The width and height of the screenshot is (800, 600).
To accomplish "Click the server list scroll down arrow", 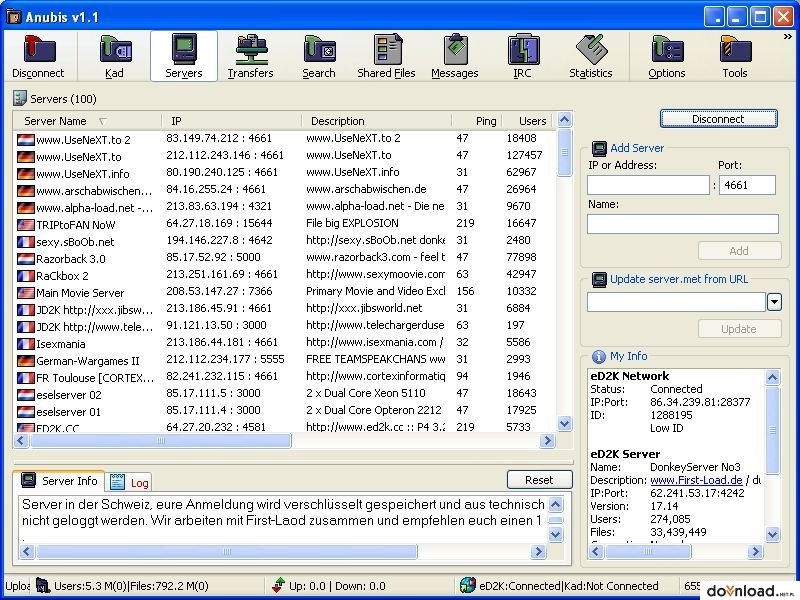I will pos(564,423).
